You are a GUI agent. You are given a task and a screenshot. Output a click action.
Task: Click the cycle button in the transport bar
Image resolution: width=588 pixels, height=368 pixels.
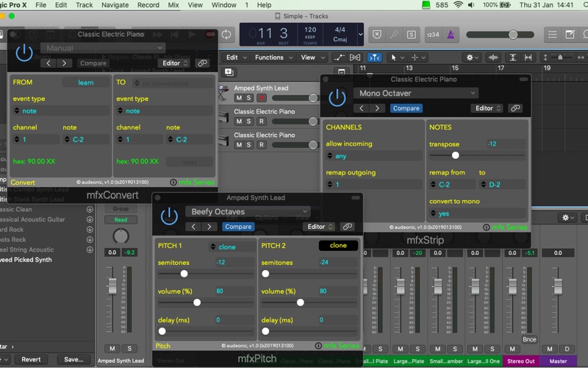(x=226, y=35)
